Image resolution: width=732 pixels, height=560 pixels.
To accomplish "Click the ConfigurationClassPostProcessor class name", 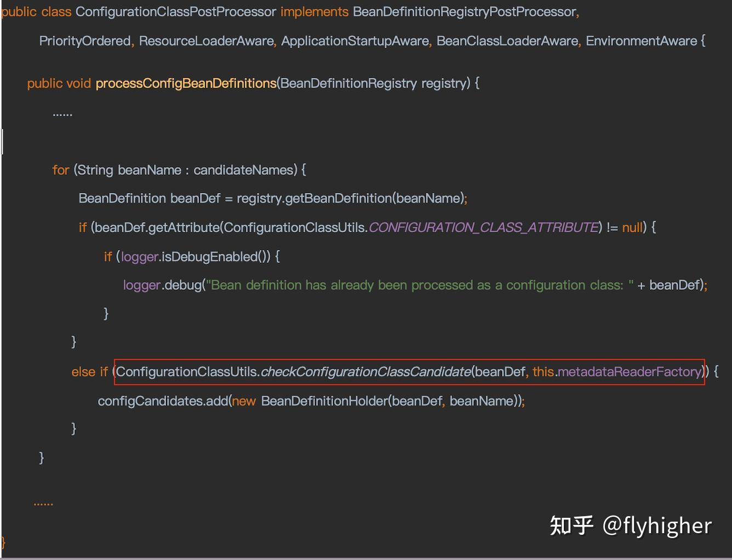I will 176,12.
